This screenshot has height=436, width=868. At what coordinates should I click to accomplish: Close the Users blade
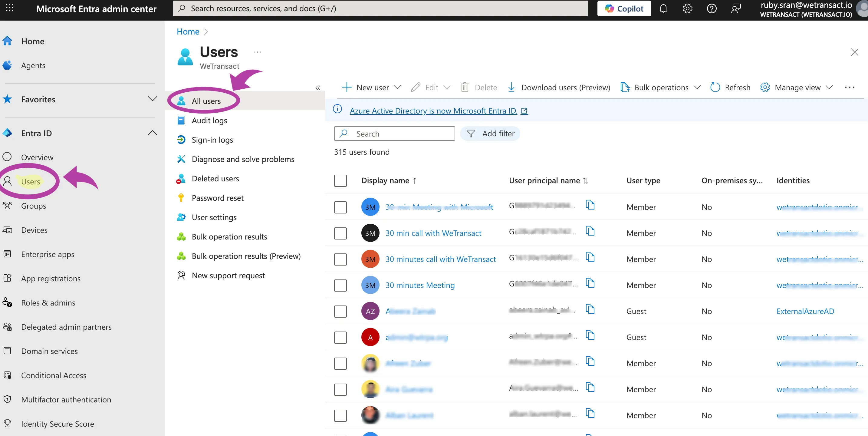pos(854,52)
